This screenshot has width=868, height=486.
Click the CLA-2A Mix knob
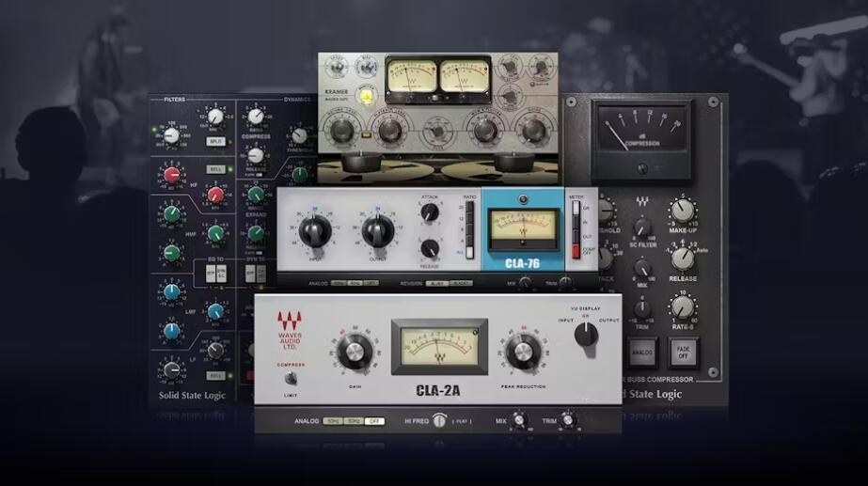click(519, 420)
